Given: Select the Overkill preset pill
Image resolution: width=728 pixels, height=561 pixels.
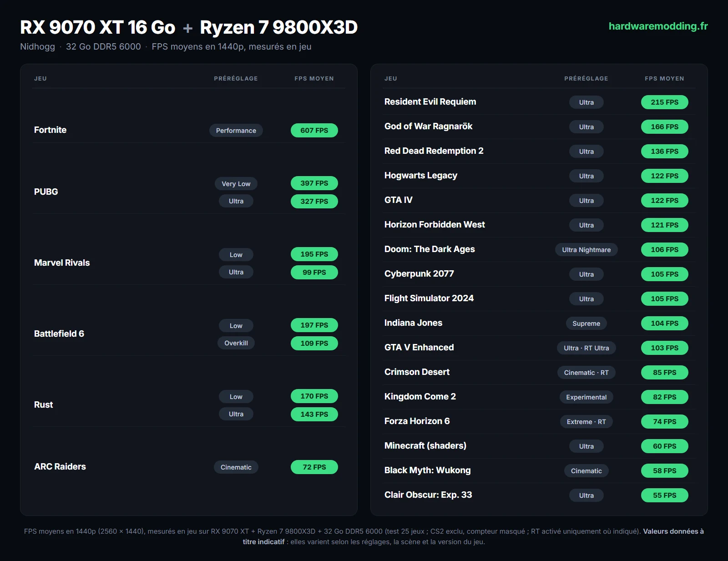Looking at the screenshot, I should tap(236, 343).
